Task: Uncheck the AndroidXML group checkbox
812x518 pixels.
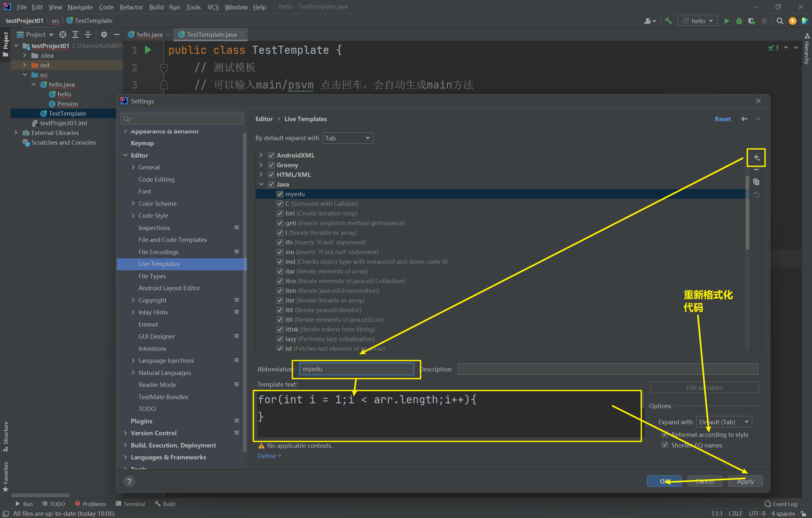Action: click(271, 155)
